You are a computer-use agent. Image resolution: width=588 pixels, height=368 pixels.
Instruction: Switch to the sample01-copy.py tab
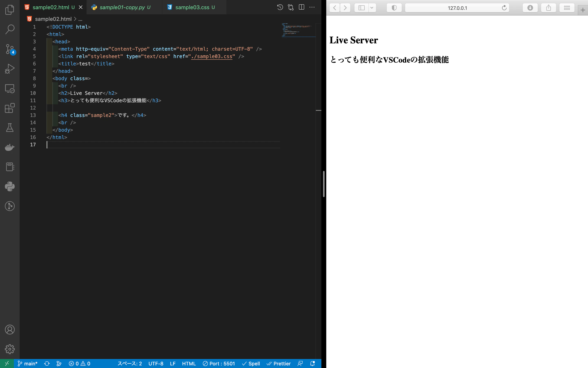pos(124,7)
